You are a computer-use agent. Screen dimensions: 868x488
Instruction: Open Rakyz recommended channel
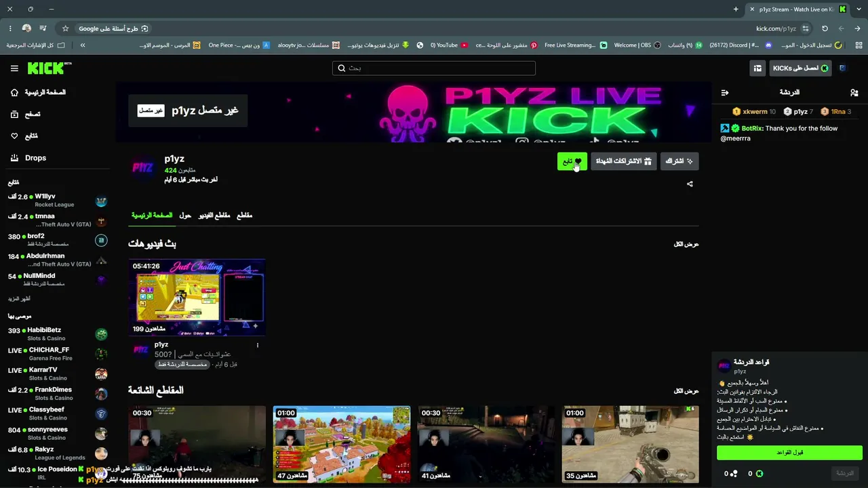58,453
